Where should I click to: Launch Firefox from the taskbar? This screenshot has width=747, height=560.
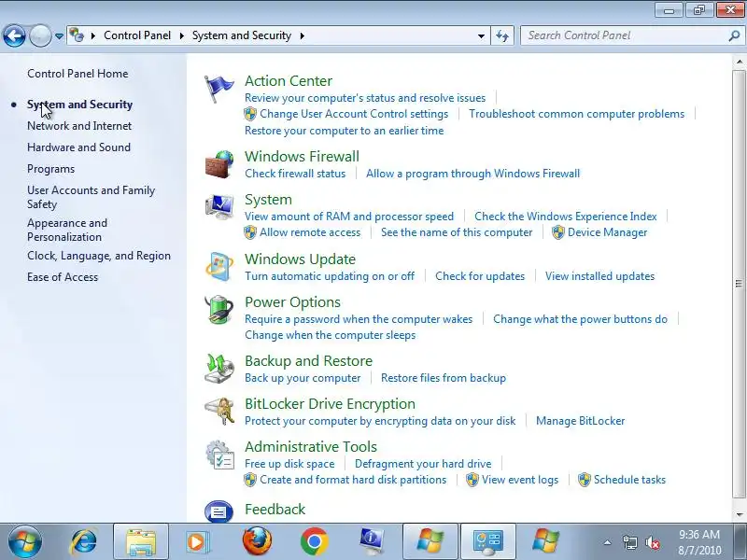tap(257, 541)
